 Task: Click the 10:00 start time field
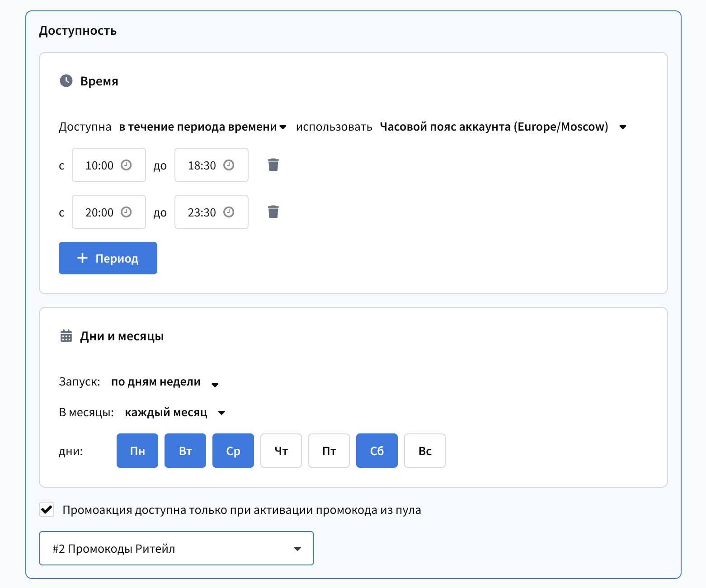pyautogui.click(x=99, y=165)
